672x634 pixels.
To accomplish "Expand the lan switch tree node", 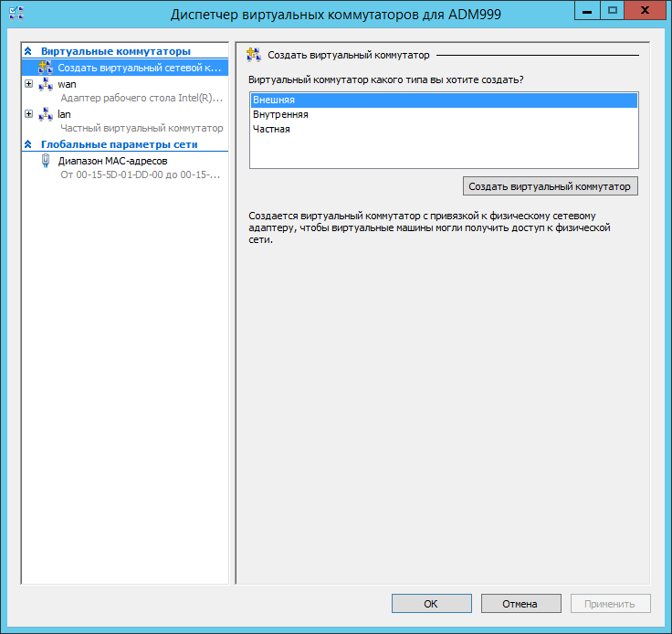I will pos(28,113).
